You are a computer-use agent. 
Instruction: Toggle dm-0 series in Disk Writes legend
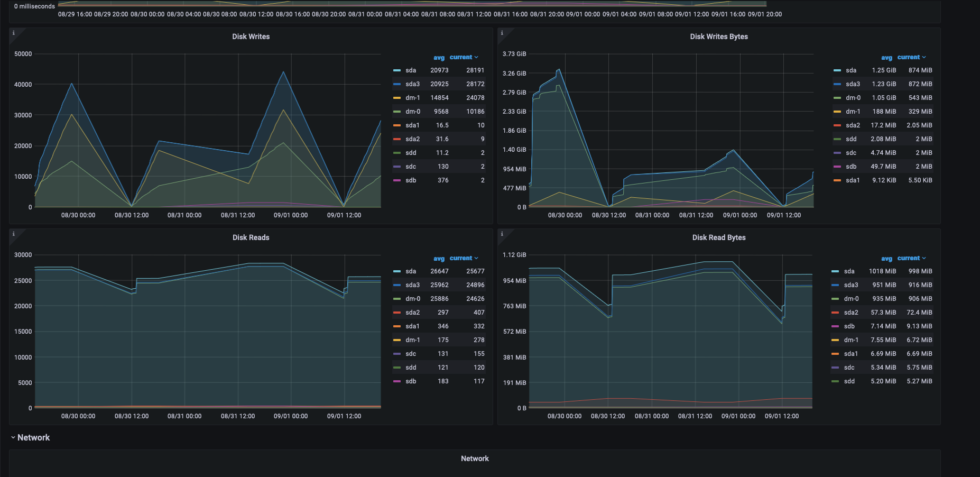[413, 112]
